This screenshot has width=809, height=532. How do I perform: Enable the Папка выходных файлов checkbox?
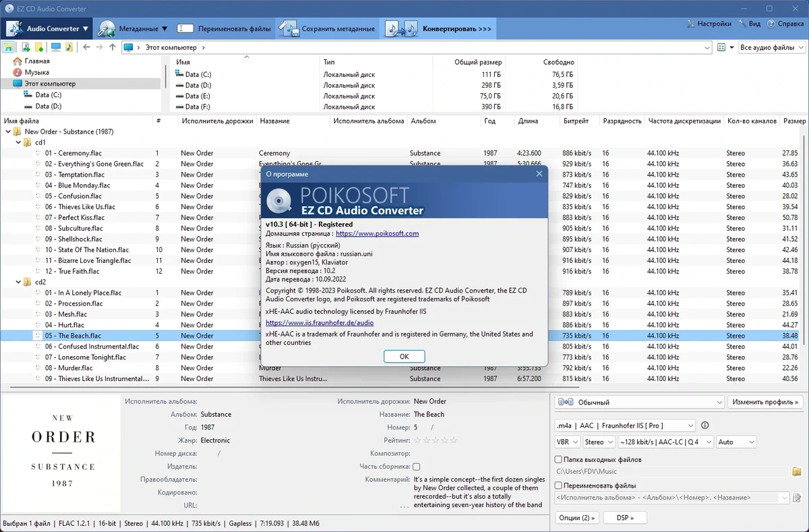pos(558,459)
